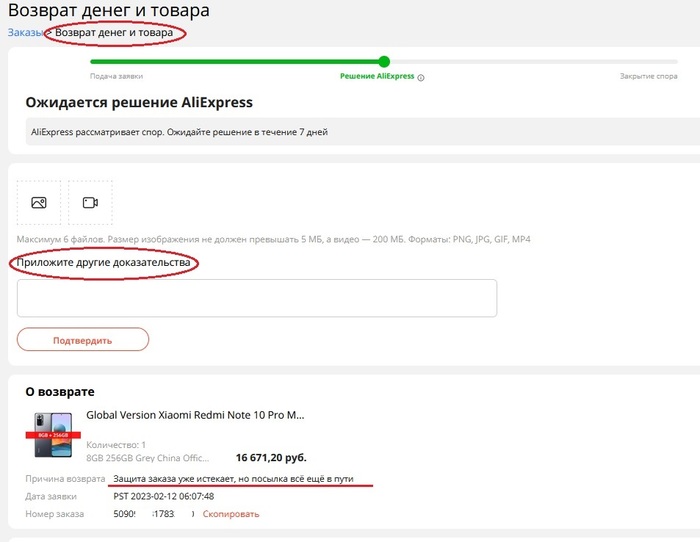Open Xiaomi Redmi Note product thumbnail

[x=53, y=435]
